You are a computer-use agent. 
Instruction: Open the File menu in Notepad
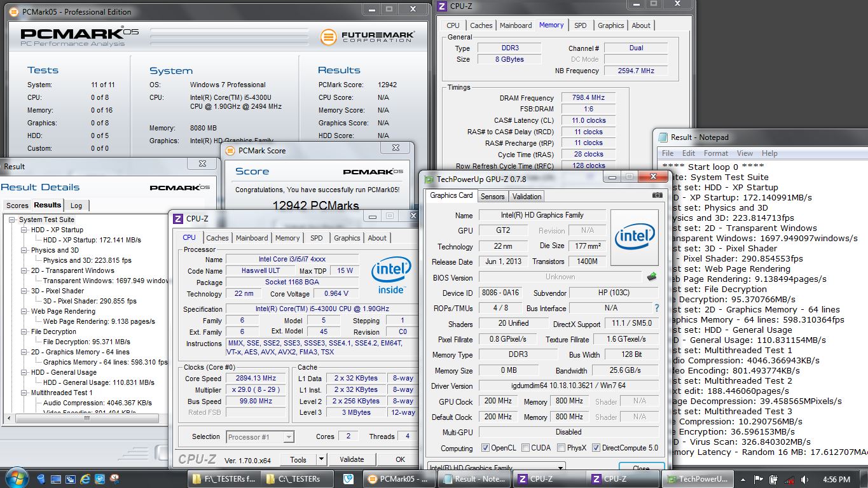pos(668,153)
